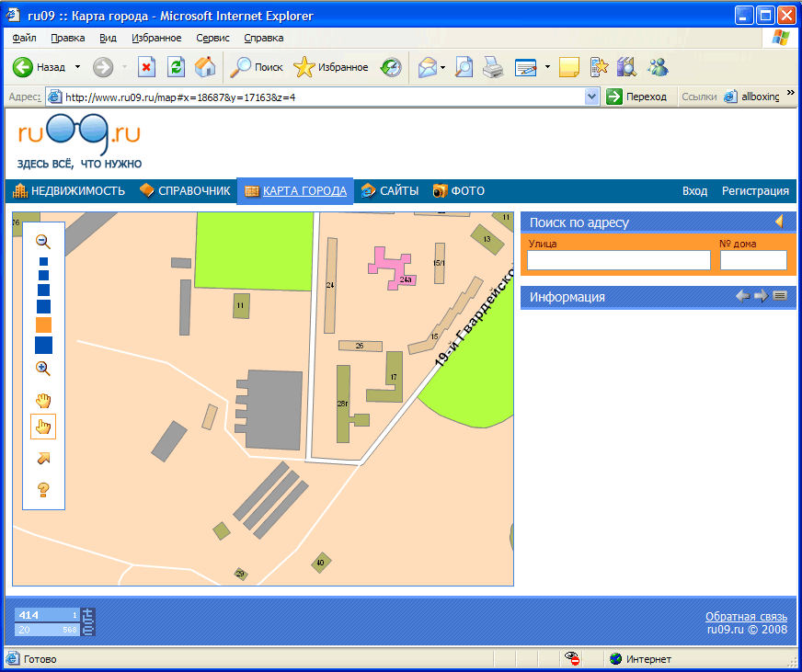Click the browser Home icon
802x672 pixels.
click(x=205, y=67)
